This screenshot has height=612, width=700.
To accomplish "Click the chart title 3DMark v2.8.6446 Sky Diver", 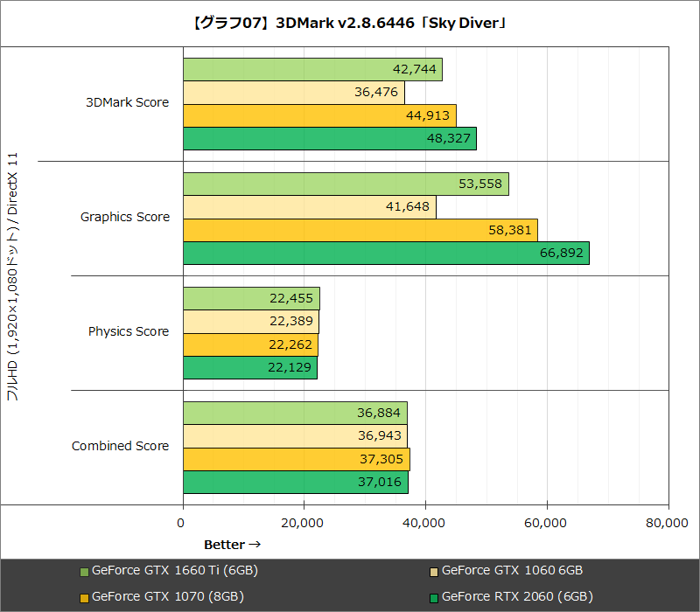I will (350, 23).
